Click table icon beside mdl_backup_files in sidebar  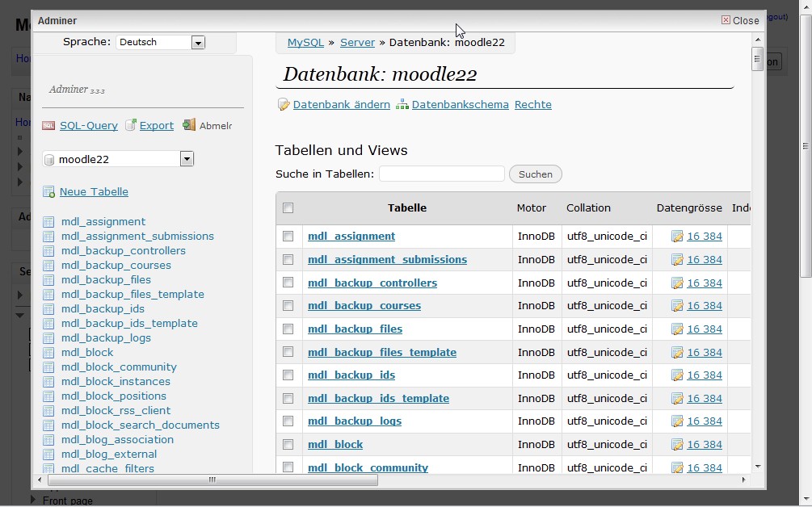tap(48, 280)
